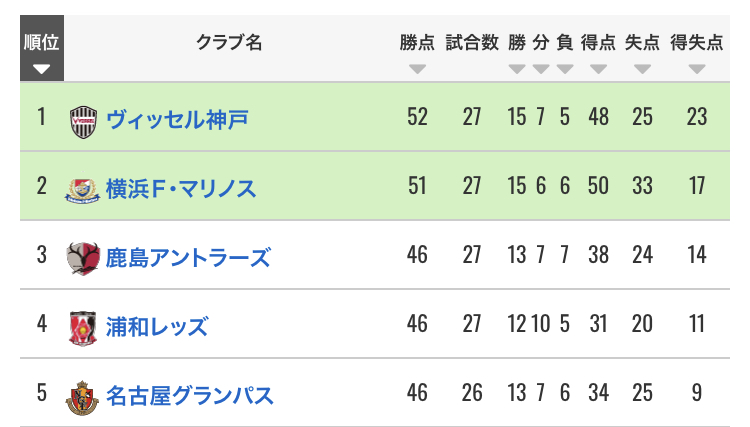Click the Kashima Antlers crest
Viewport: 750px width, 427px height.
[83, 259]
